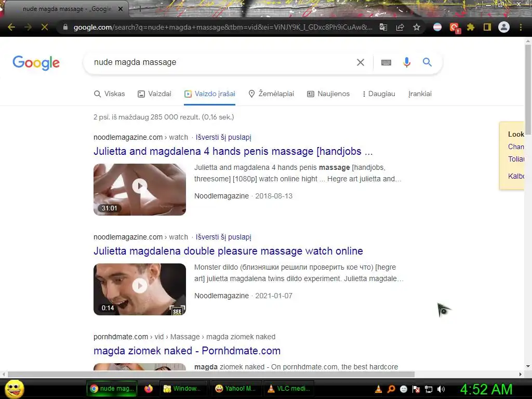Expand the Daugiau menu
The height and width of the screenshot is (399, 532).
(379, 94)
